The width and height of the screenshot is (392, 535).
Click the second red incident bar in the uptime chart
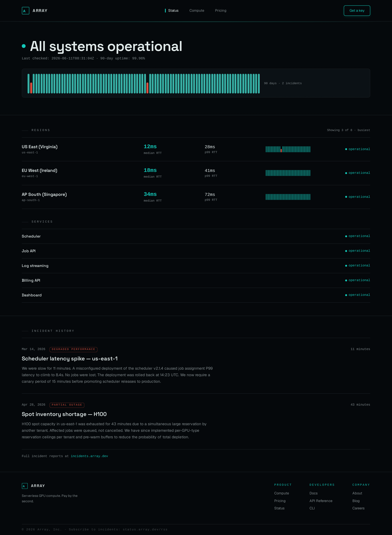click(x=147, y=88)
